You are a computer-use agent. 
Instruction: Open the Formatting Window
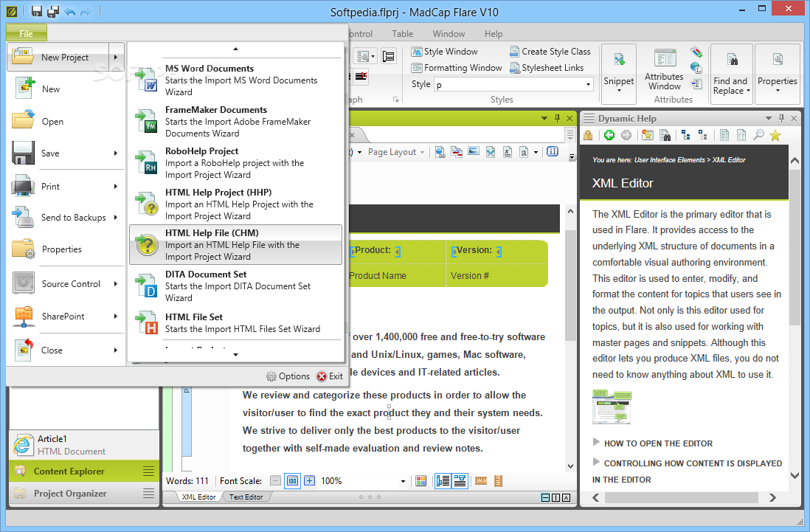tap(457, 68)
